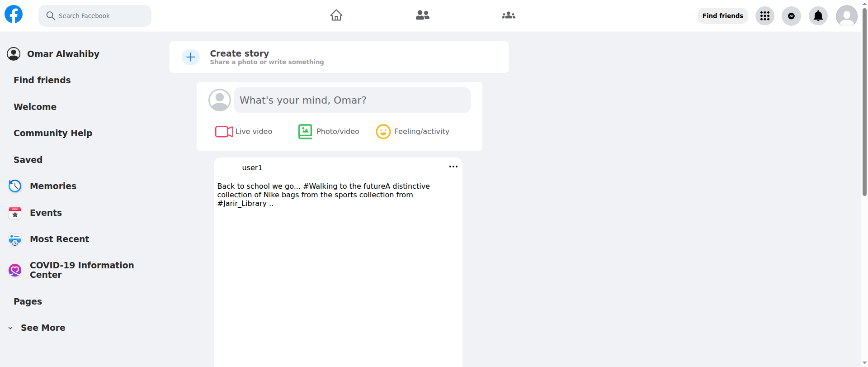868x367 pixels.
Task: Click the Facebook logo icon
Action: coord(14,14)
